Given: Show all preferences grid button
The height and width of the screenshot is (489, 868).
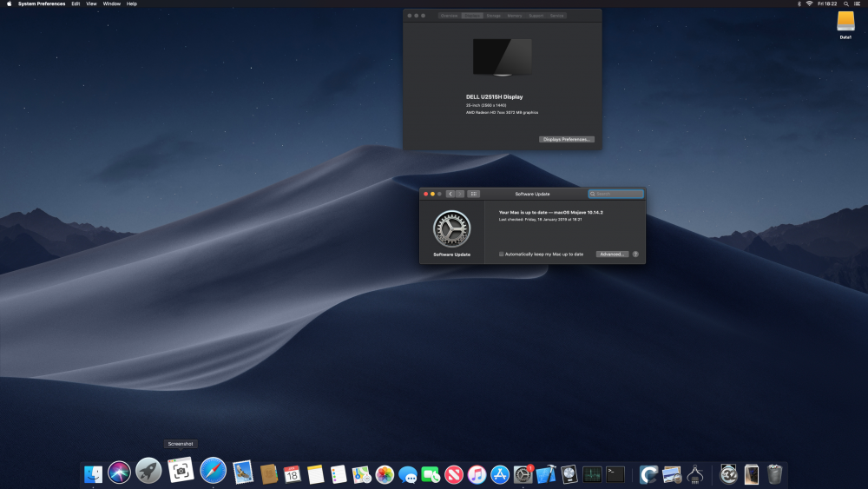Looking at the screenshot, I should click(473, 194).
